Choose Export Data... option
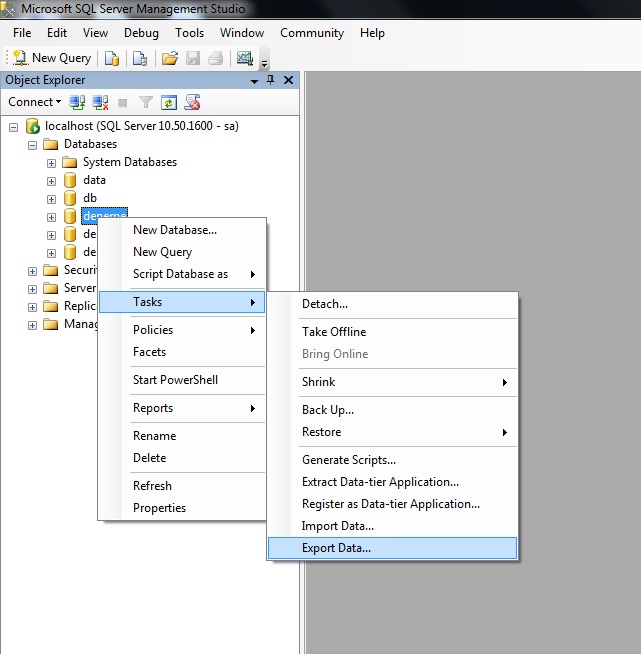The width and height of the screenshot is (641, 654). [x=392, y=548]
